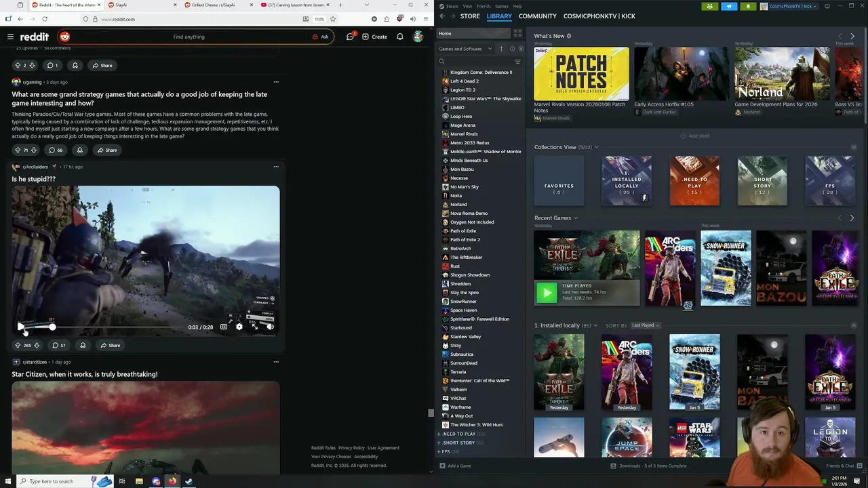Upvote the 'Is he stupid???' post
868x488 pixels.
click(x=18, y=345)
